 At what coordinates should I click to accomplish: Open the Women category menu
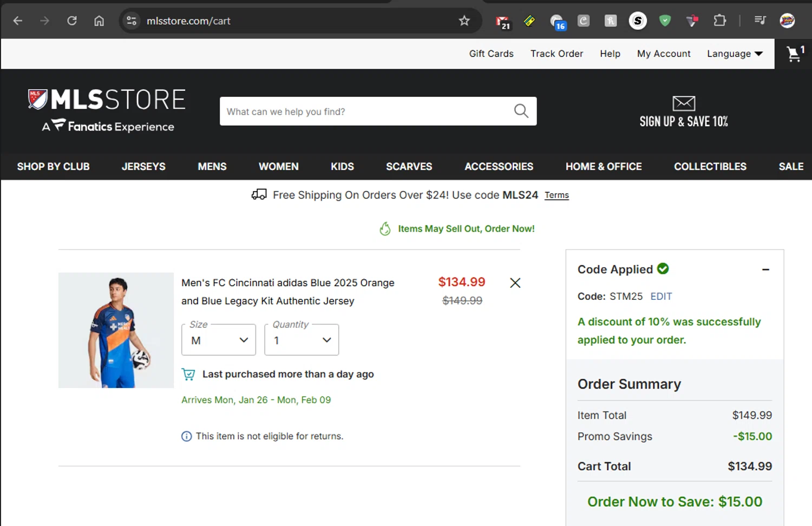tap(279, 167)
